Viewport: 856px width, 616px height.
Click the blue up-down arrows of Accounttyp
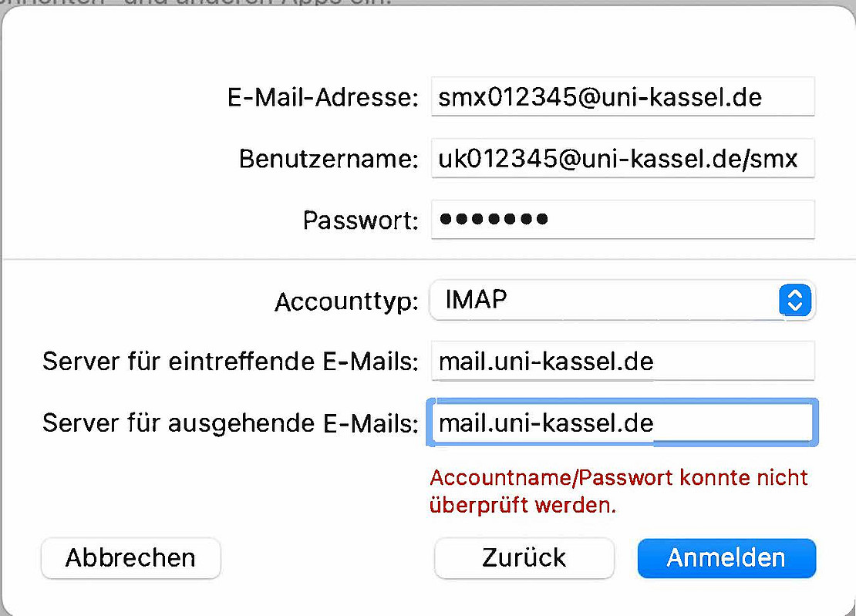click(796, 300)
